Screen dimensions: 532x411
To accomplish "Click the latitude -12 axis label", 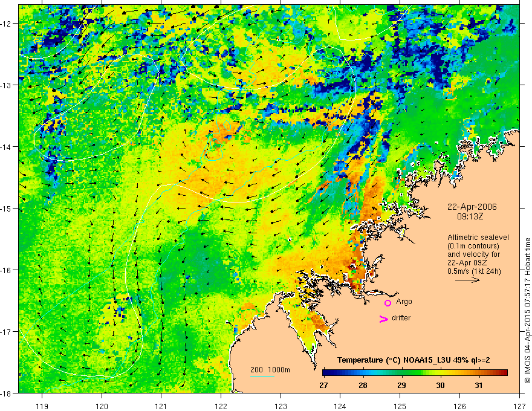I will tap(7, 24).
